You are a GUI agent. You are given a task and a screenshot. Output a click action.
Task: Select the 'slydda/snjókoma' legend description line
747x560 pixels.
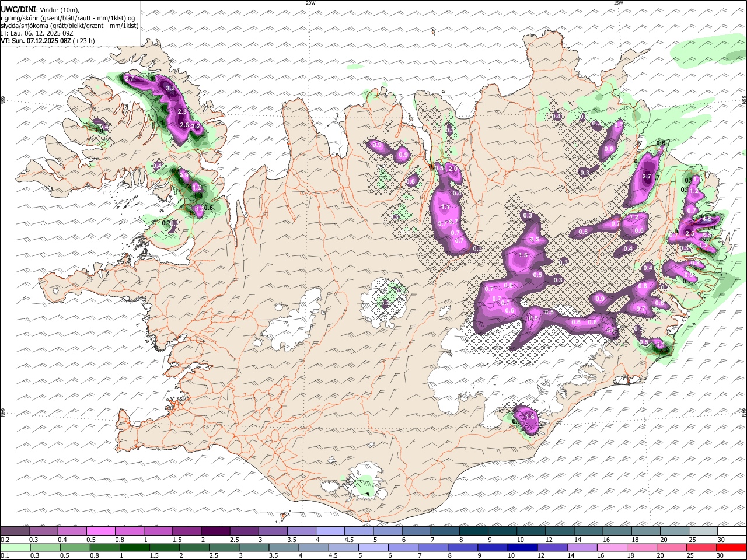coord(70,26)
